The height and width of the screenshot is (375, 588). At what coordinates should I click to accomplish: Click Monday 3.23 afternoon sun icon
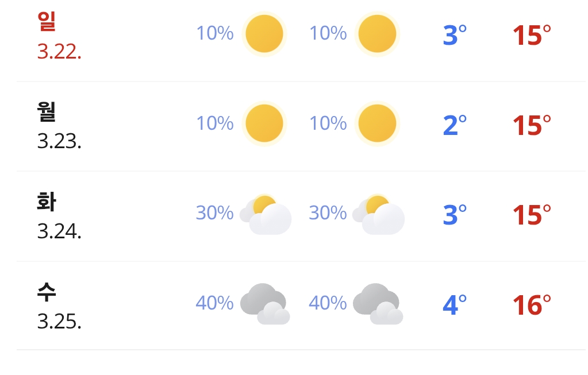tap(377, 123)
